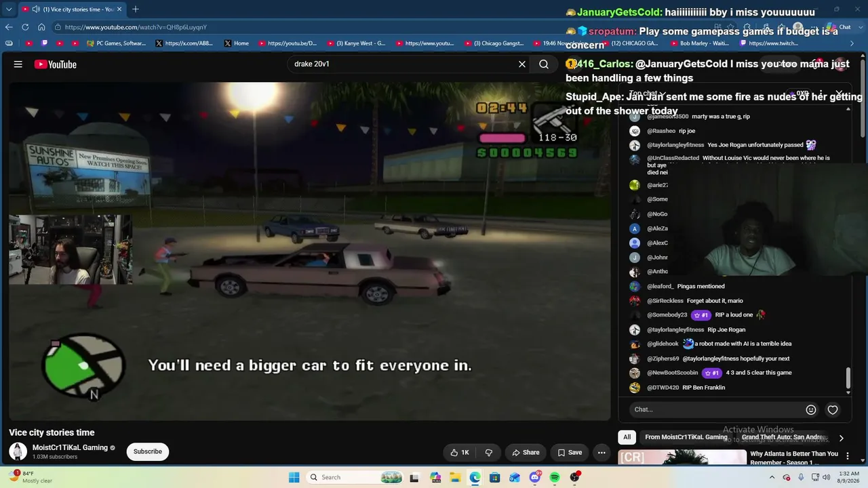Open Microsoft 365 Copilot from taskbar
The image size is (868, 488).
(435, 477)
